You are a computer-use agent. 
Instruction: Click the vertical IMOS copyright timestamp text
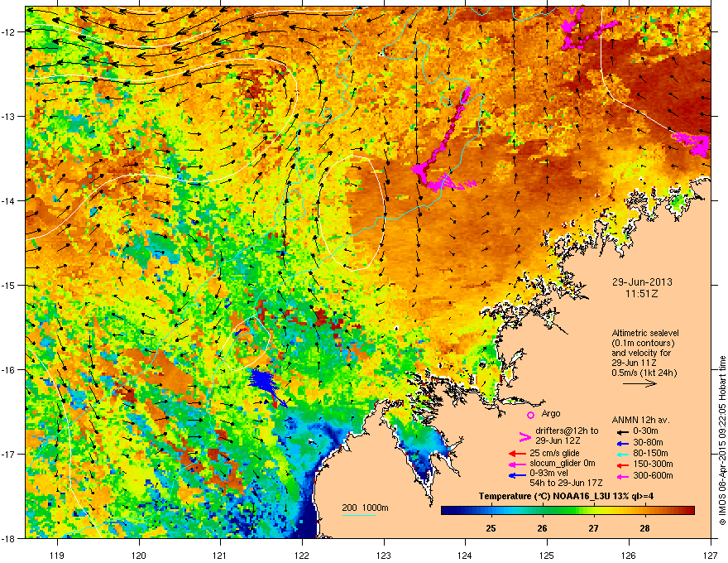pos(722,440)
